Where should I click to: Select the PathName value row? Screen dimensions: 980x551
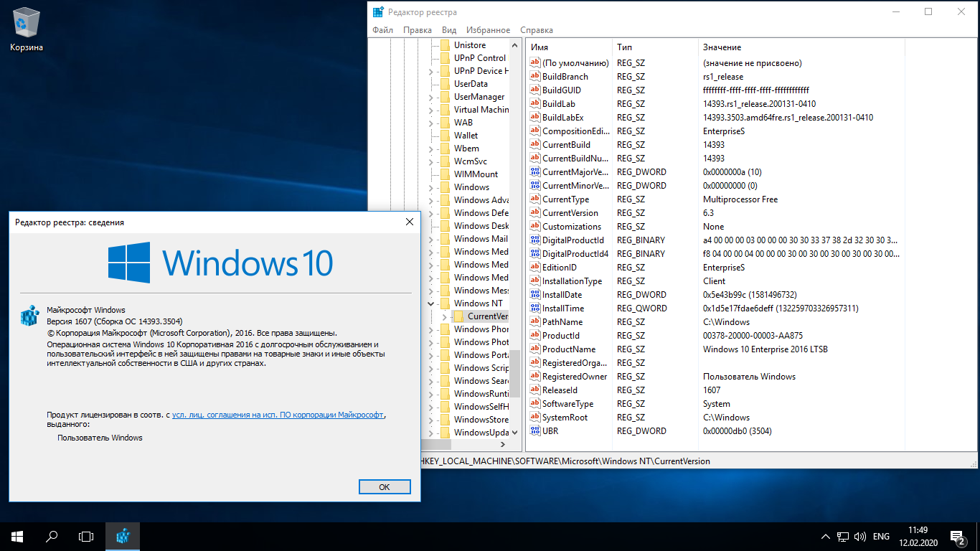(716, 322)
